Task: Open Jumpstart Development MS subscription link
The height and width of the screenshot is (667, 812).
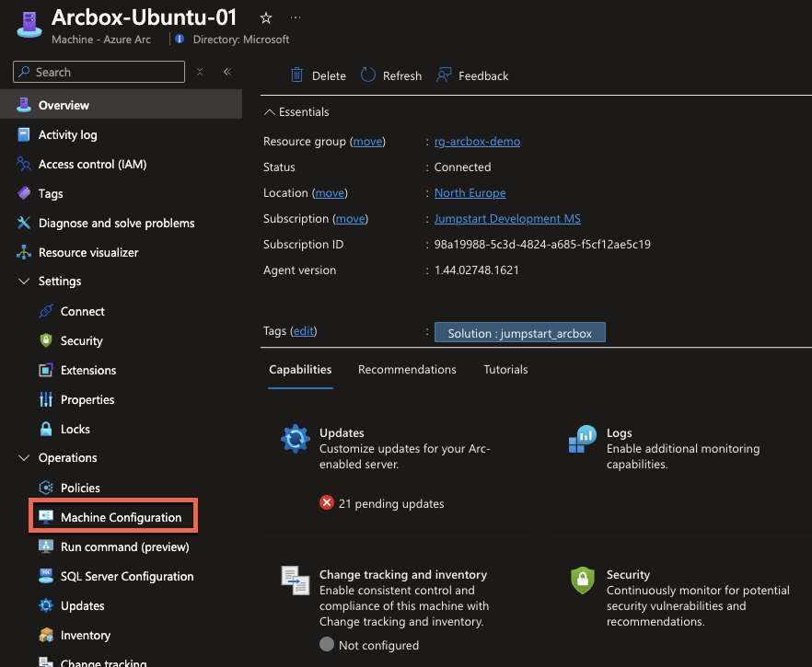Action: pos(507,218)
